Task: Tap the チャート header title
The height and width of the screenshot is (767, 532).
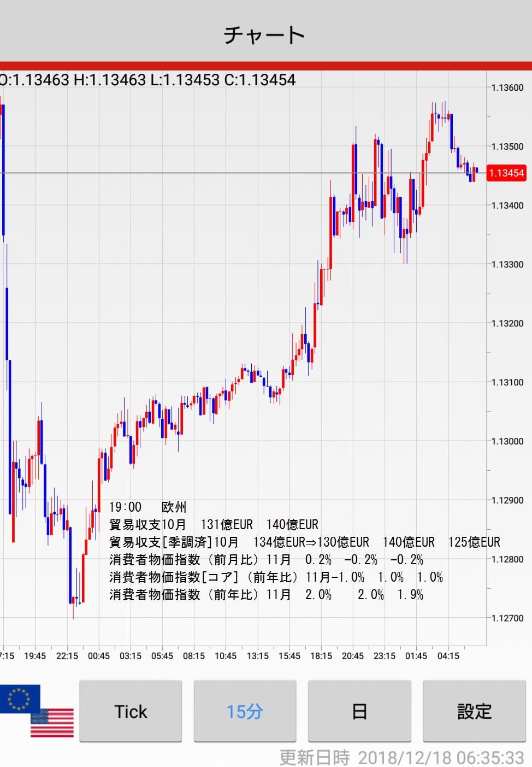Action: [265, 35]
